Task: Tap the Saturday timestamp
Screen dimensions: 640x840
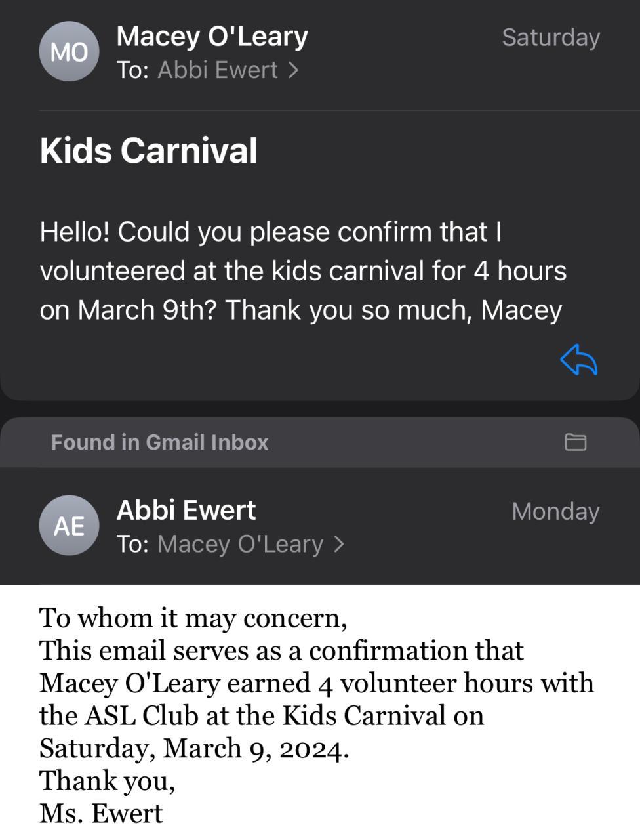Action: tap(550, 37)
